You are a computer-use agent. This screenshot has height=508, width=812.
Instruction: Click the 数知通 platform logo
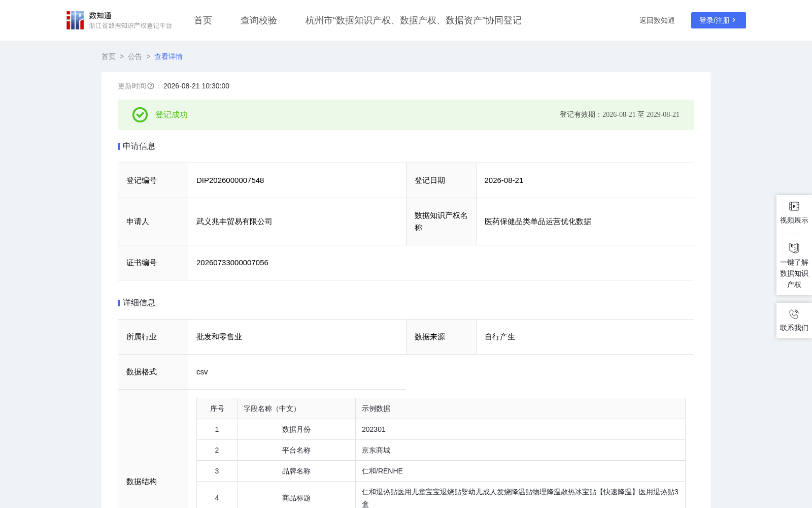click(119, 20)
